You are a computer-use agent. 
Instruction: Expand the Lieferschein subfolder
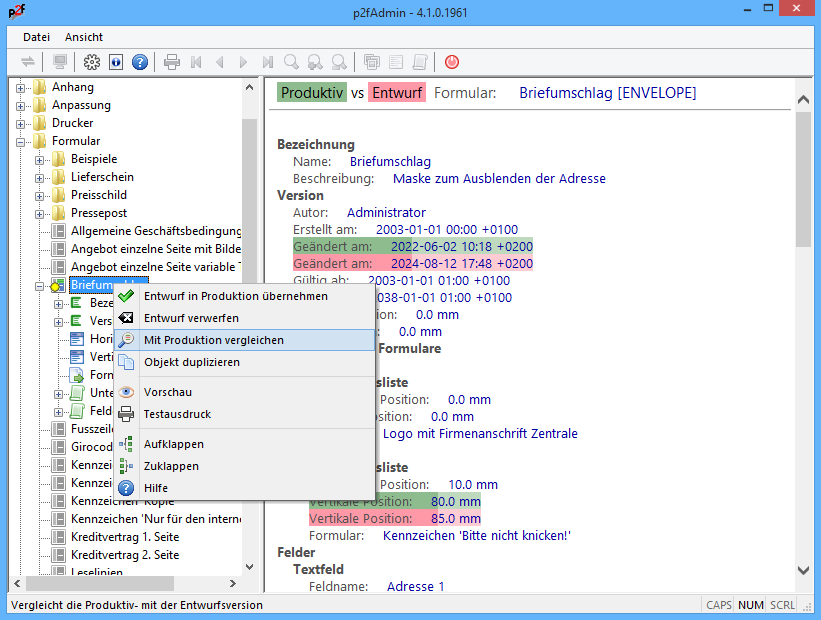[40, 177]
